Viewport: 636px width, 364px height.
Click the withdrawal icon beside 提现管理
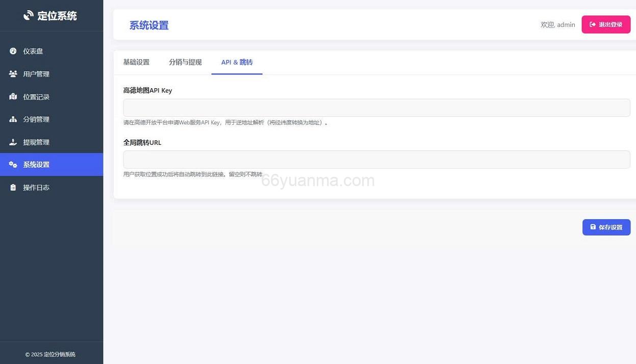pyautogui.click(x=13, y=142)
